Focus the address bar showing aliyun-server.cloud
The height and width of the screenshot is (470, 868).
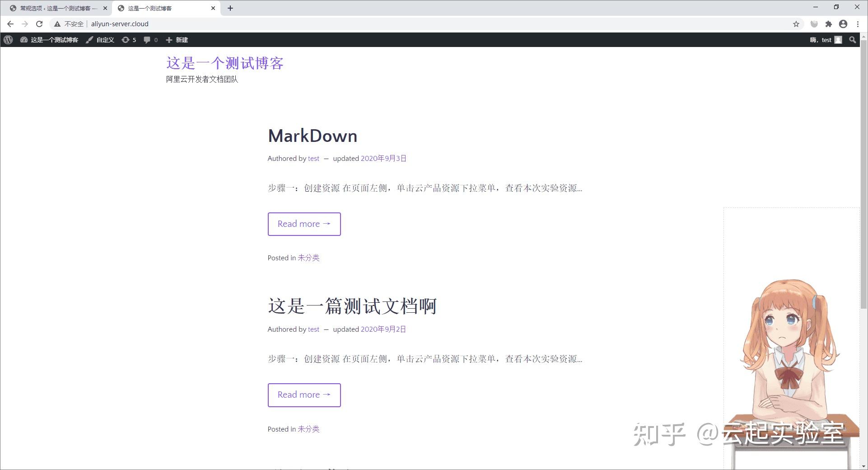[x=425, y=24]
